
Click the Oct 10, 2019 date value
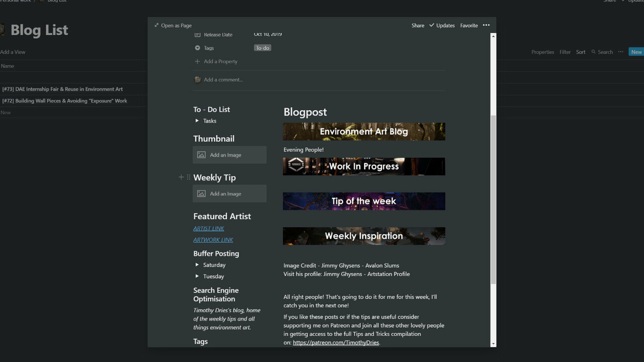268,34
